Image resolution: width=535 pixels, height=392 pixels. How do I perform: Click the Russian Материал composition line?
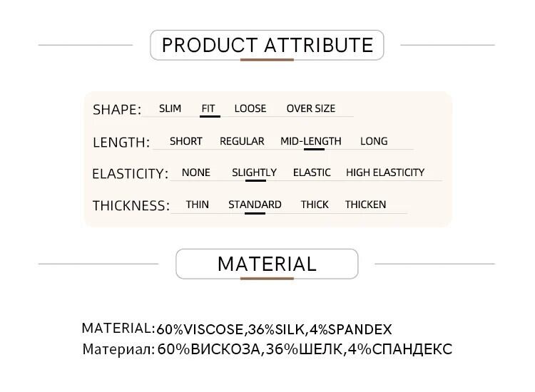click(x=305, y=349)
